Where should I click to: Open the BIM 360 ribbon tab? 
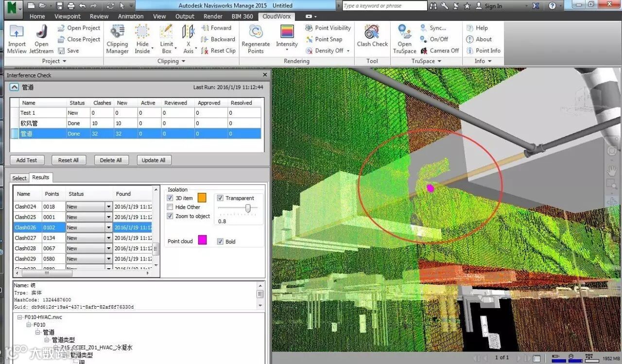click(x=242, y=17)
